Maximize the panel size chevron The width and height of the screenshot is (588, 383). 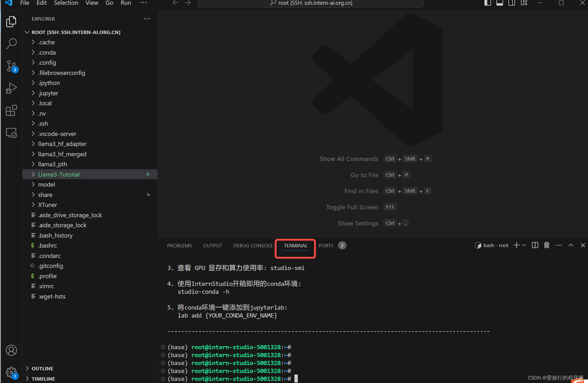[x=571, y=245]
